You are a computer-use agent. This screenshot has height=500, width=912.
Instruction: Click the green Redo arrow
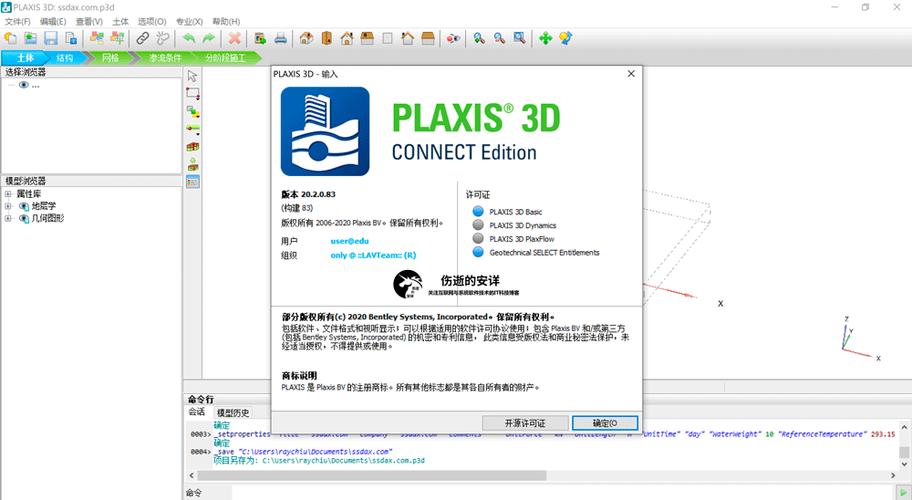tap(209, 38)
